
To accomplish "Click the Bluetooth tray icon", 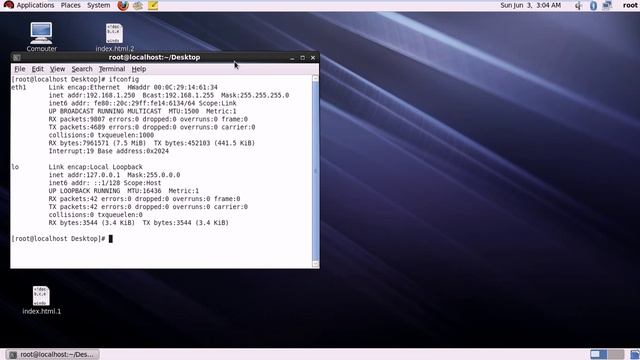I will [593, 6].
